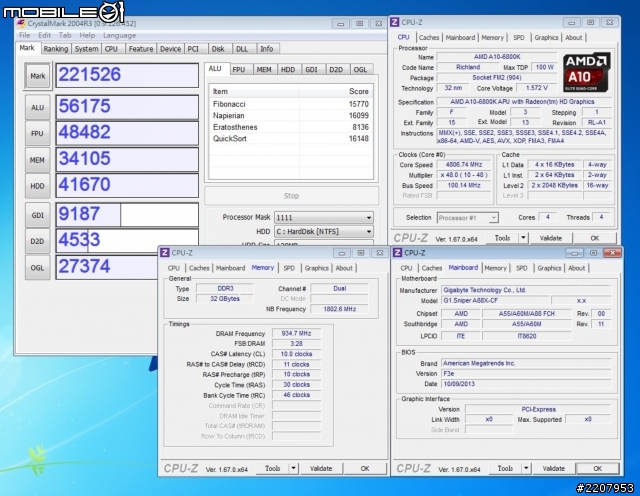This screenshot has height=496, width=640.
Task: Click Validate in CPU-Z Mainboard window
Action: click(x=553, y=468)
